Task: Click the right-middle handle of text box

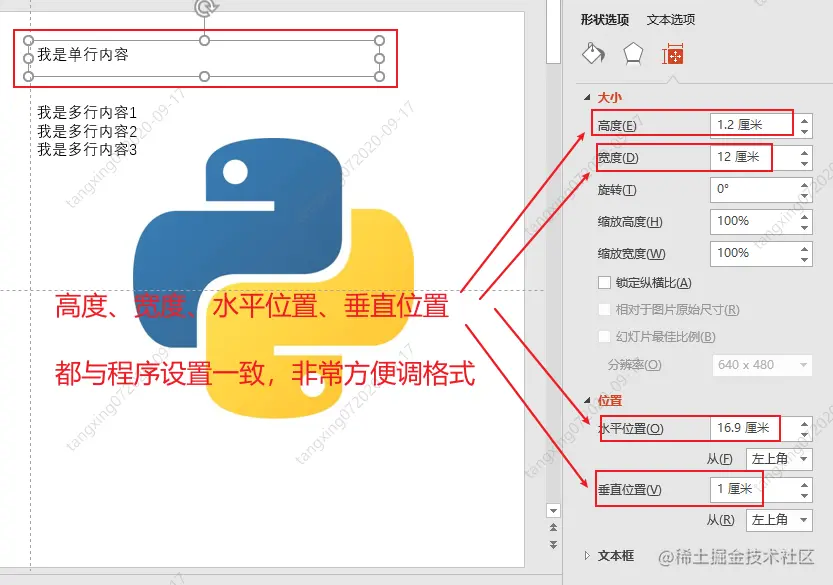Action: pos(379,58)
